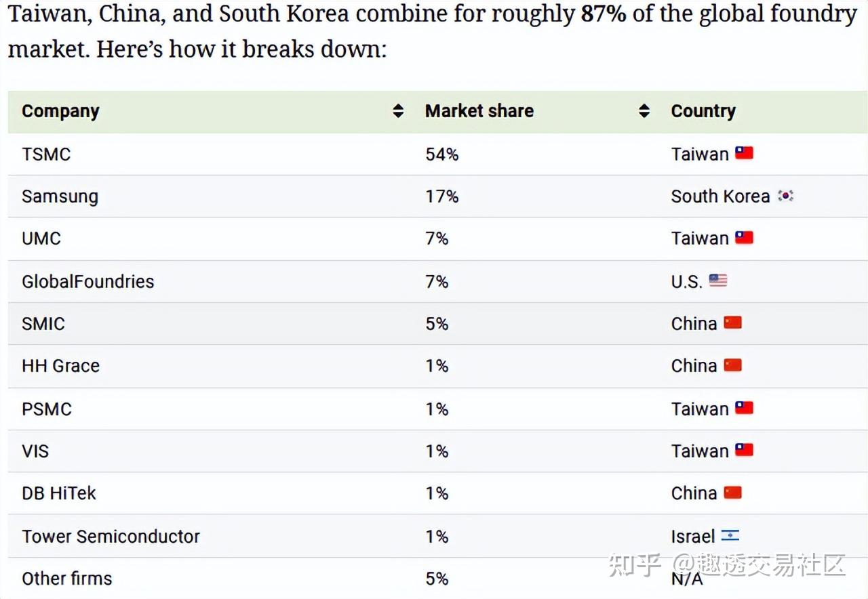
Task: Click the Taiwan flag in TSMC row
Action: pyautogui.click(x=744, y=153)
